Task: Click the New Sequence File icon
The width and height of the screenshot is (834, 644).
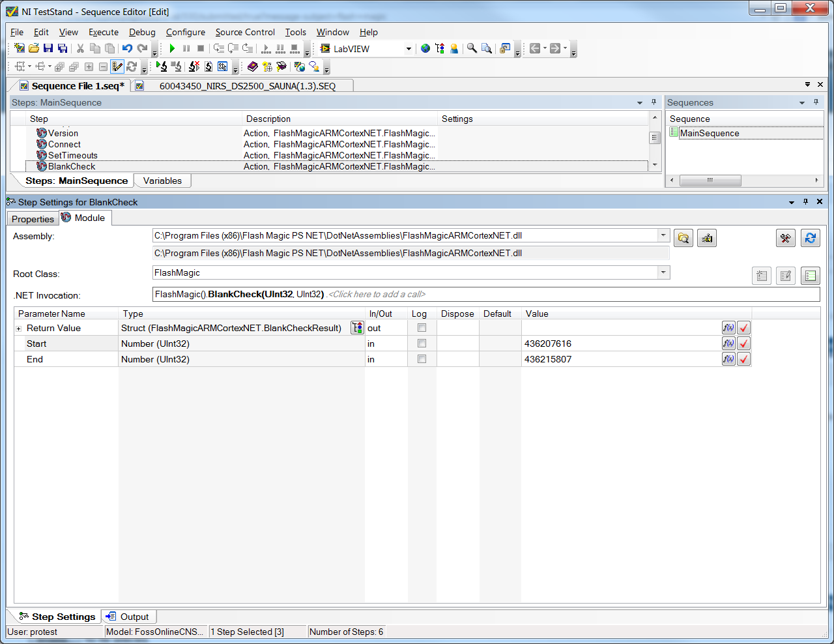Action: pos(19,48)
